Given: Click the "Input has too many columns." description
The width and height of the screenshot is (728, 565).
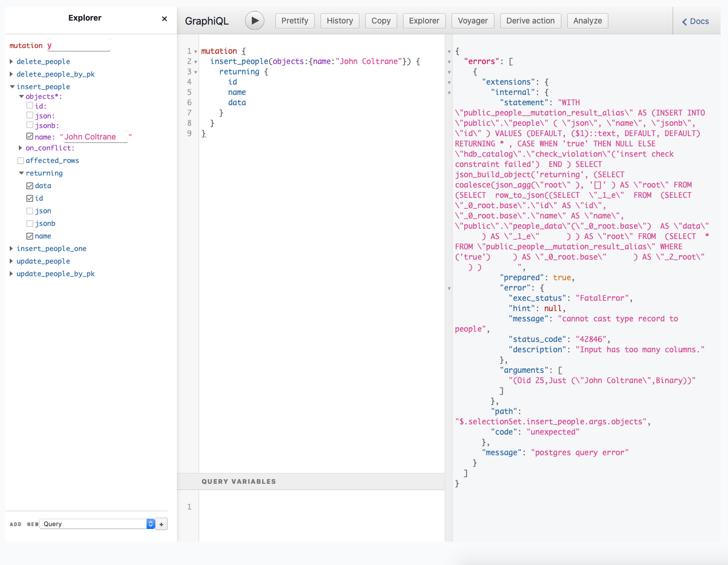Looking at the screenshot, I should (640, 349).
